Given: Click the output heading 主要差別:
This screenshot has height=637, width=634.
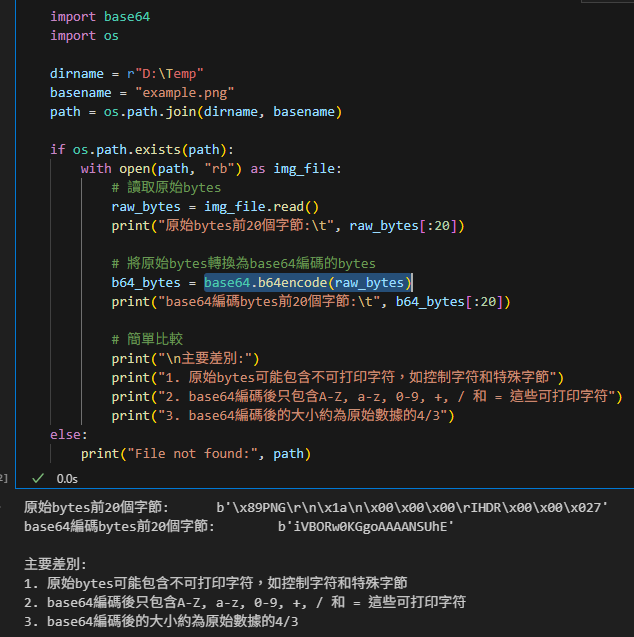Looking at the screenshot, I should [55, 564].
